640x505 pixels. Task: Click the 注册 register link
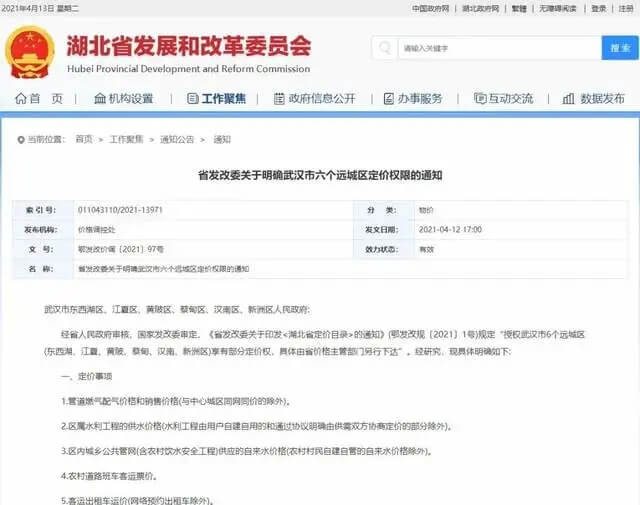pyautogui.click(x=625, y=8)
